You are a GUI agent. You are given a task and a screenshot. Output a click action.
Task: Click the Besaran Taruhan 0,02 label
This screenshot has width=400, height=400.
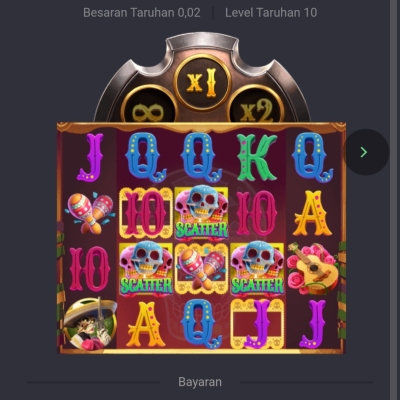[x=142, y=13]
